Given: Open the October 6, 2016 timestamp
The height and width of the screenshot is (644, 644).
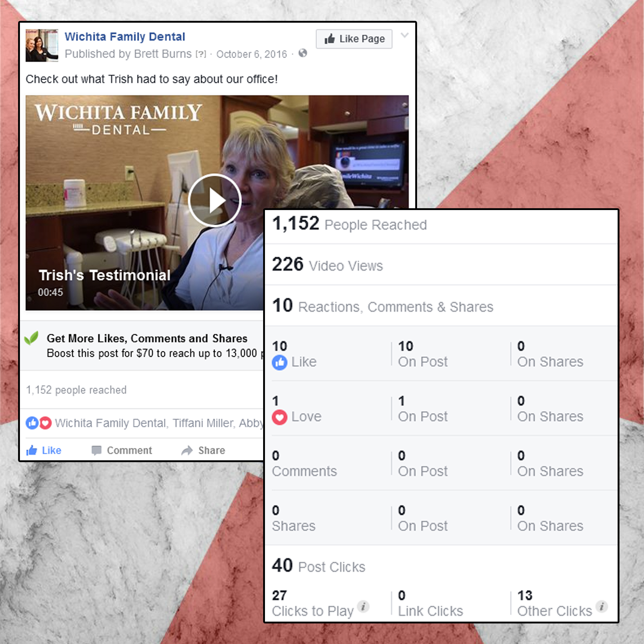Looking at the screenshot, I should [251, 54].
